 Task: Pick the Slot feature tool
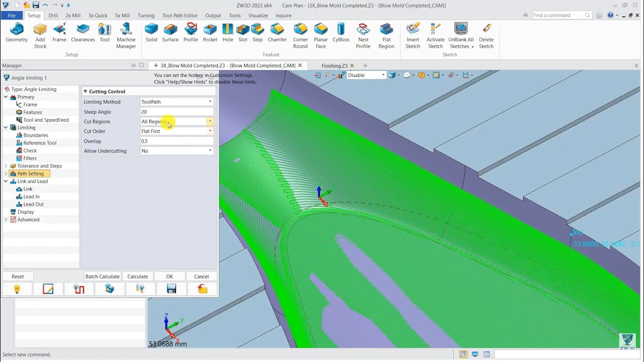coord(243,33)
